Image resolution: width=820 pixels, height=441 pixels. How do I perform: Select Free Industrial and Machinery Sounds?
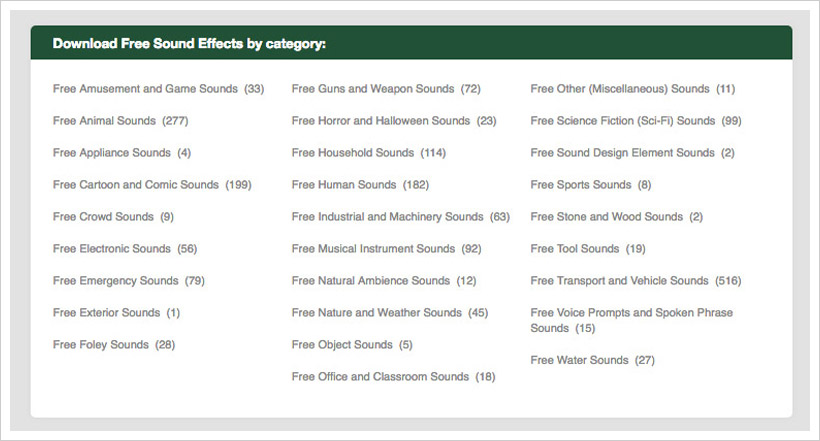click(x=388, y=217)
